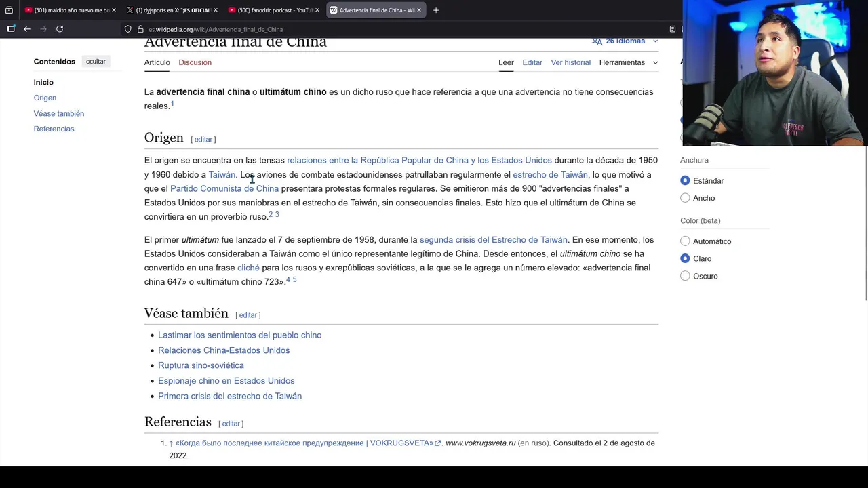Screen dimensions: 868x488
Task: Click footnote reference 3 in the Origen paragraph
Action: [277, 214]
